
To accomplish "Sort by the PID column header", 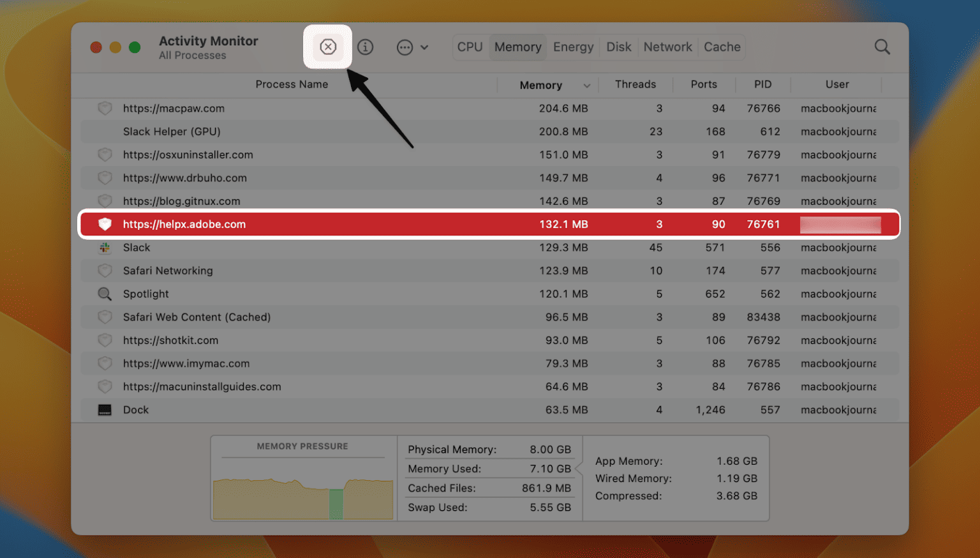I will (x=763, y=84).
